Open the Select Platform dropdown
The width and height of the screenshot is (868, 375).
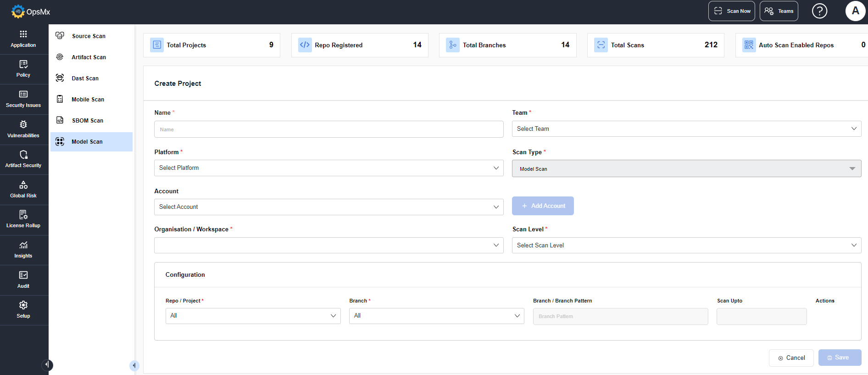pyautogui.click(x=328, y=168)
